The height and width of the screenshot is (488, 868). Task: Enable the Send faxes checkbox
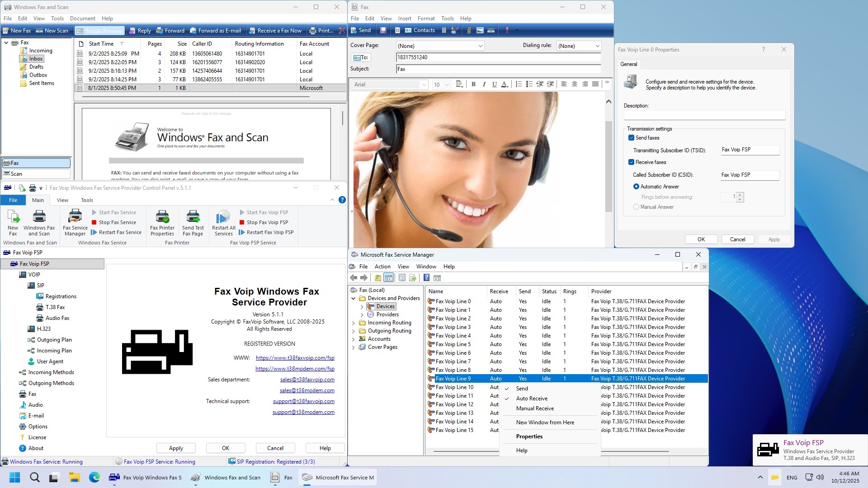tap(632, 138)
